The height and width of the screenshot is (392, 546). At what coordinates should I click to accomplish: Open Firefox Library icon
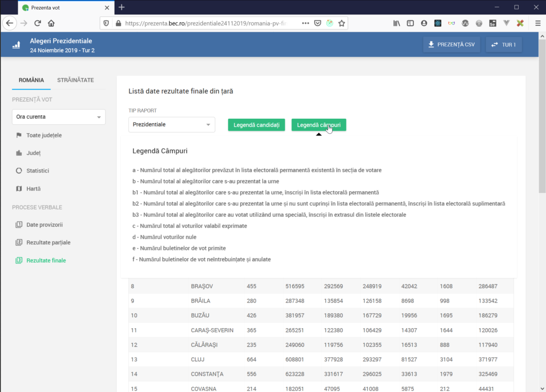click(x=397, y=23)
